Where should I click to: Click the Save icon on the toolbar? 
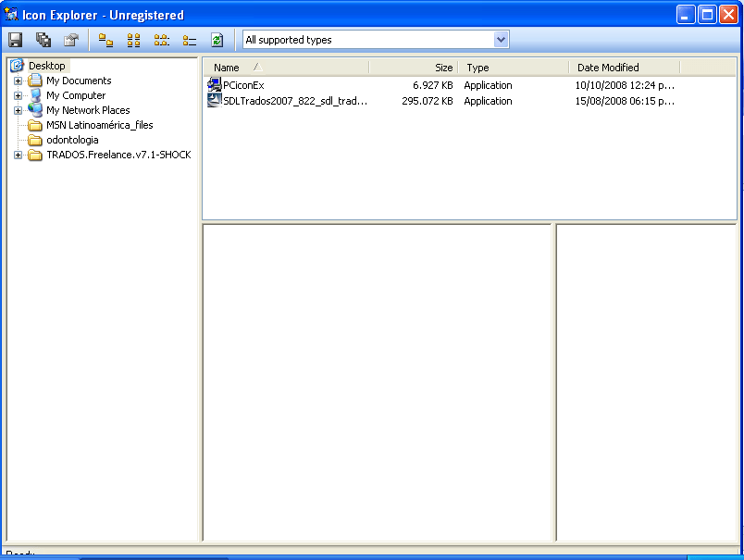(15, 40)
